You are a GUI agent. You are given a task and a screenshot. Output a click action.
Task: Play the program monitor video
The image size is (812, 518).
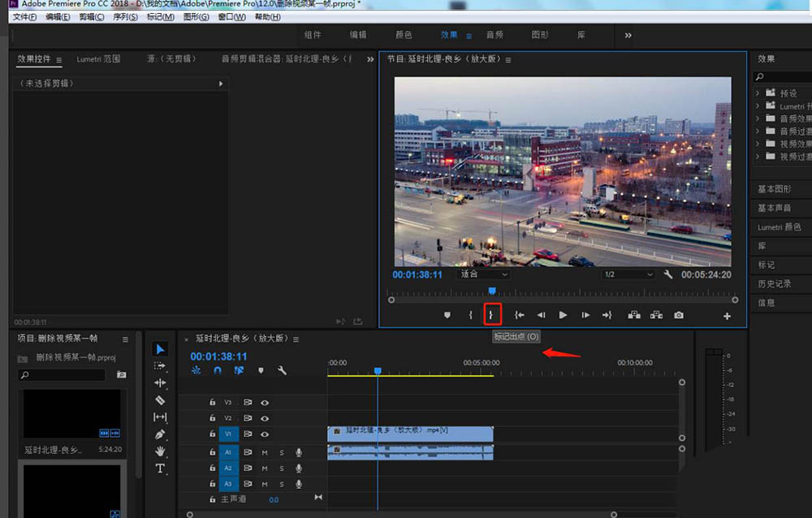563,315
